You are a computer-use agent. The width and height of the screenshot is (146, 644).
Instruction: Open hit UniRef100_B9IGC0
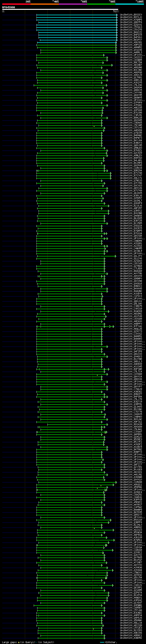[x=131, y=15]
